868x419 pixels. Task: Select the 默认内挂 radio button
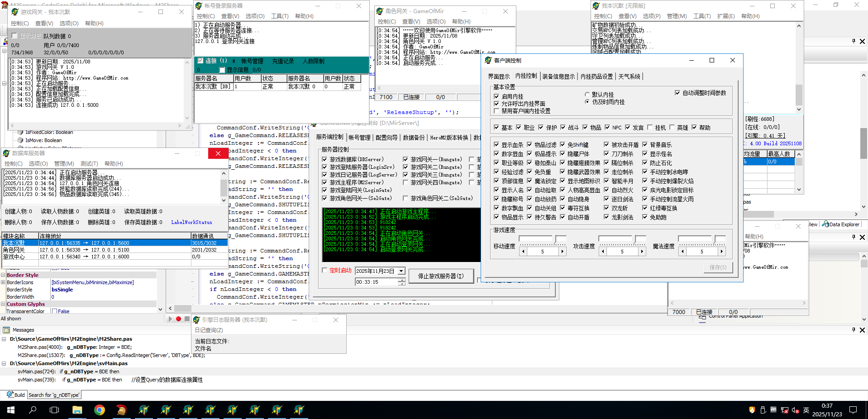click(x=587, y=95)
